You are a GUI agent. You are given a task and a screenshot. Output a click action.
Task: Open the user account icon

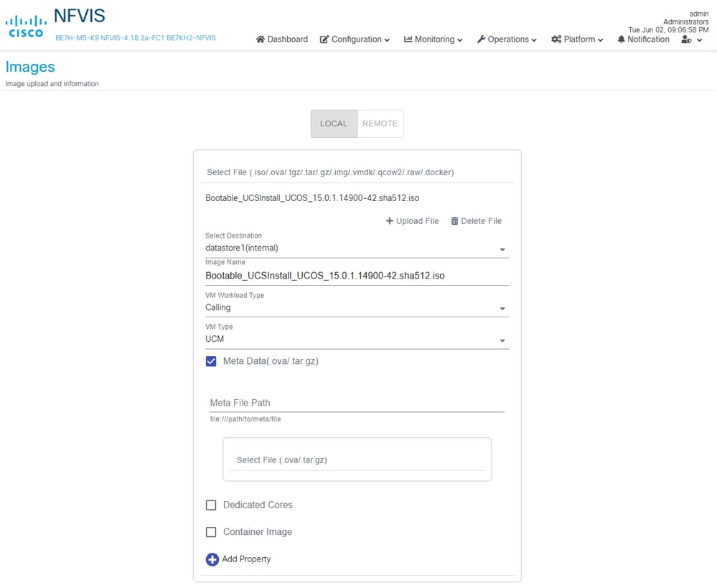686,39
